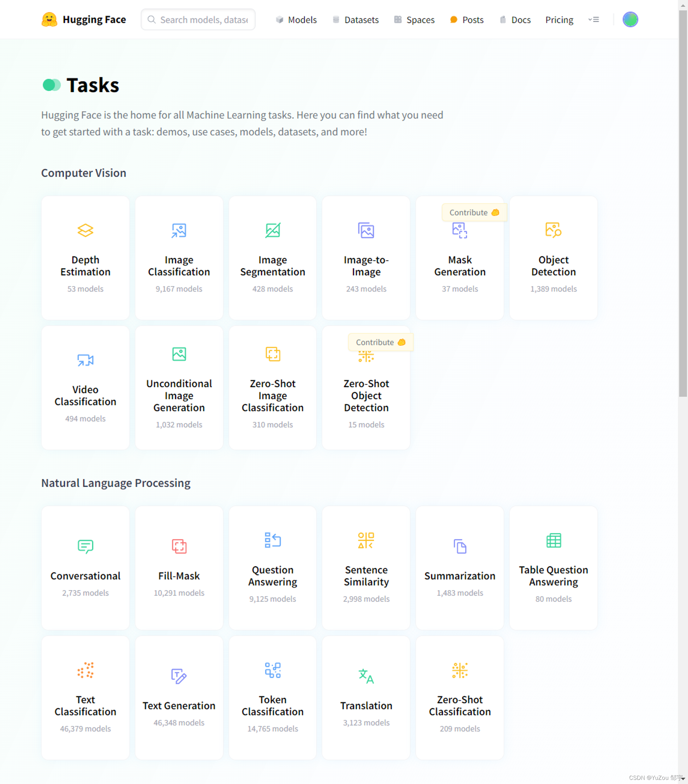Screen dimensions: 688x784
Task: Click Contribute badge on Mask Generation
Action: tap(474, 213)
